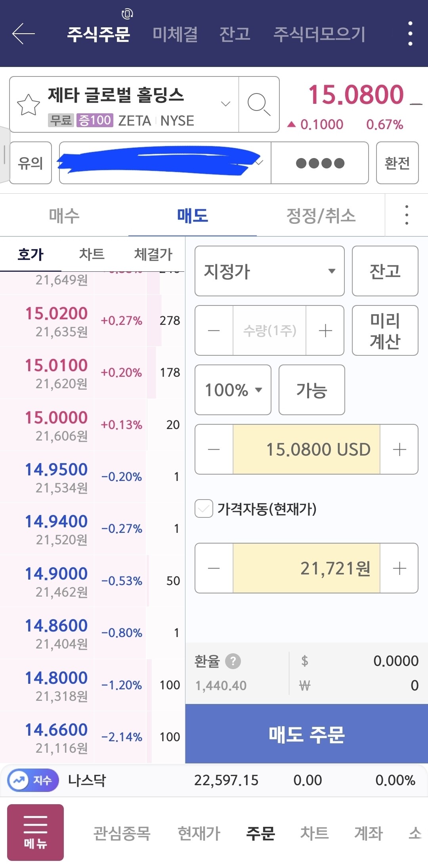Tap the 지수 index badge icon

[33, 780]
